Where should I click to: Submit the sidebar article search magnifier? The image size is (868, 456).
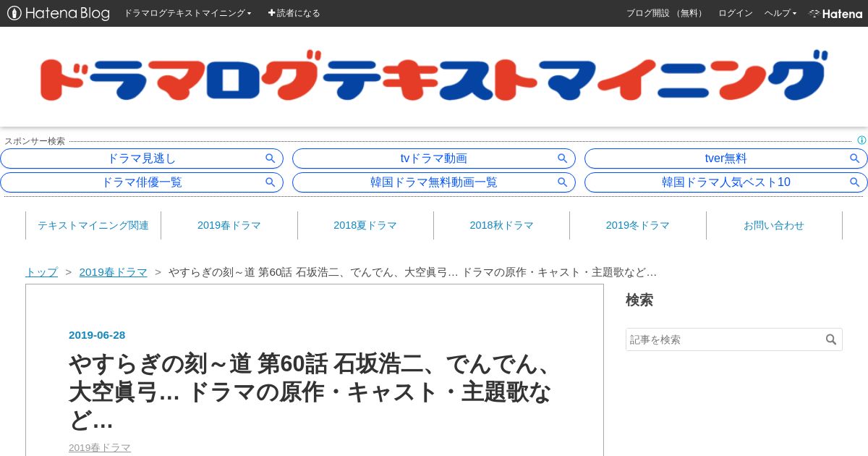831,339
